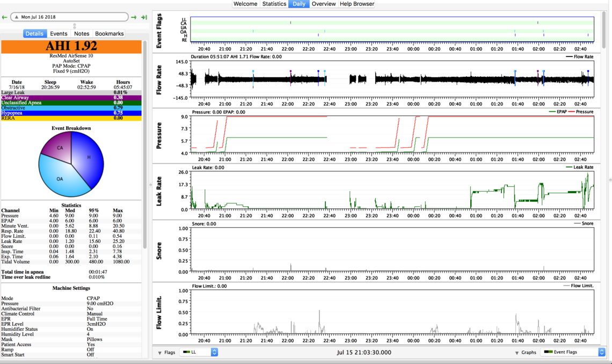
Task: Open calendar from Mon Jul 16 2018 button
Action: (69, 17)
